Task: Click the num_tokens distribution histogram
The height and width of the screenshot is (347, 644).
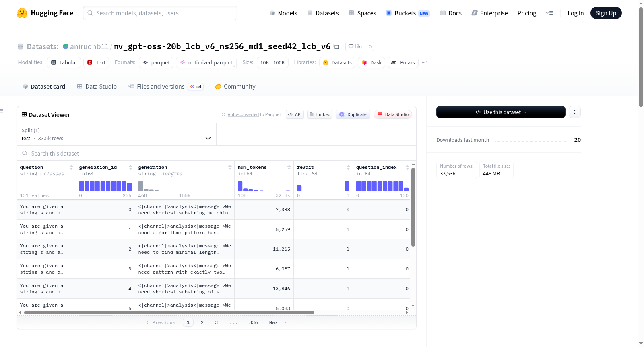Action: 264,186
